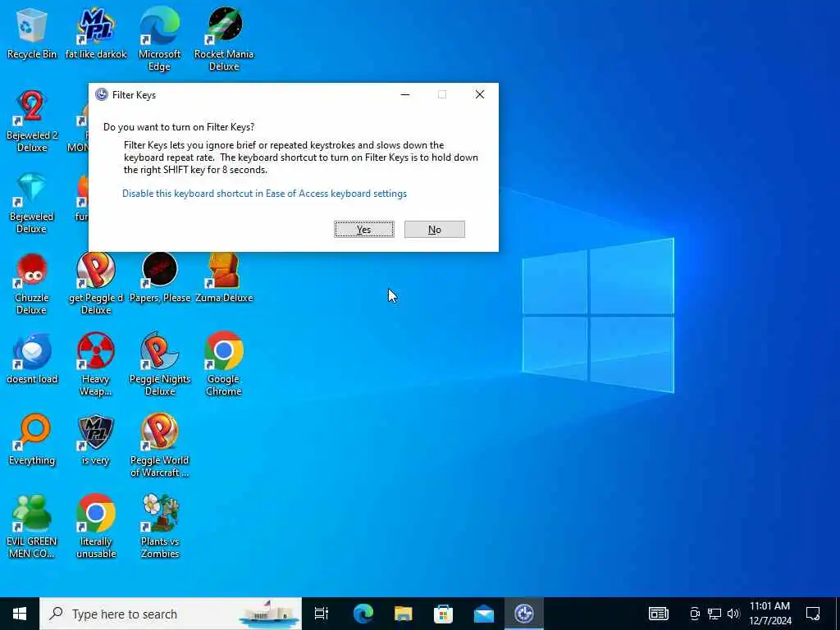Click No in the Filter Keys dialog
This screenshot has height=630, width=840.
[435, 230]
